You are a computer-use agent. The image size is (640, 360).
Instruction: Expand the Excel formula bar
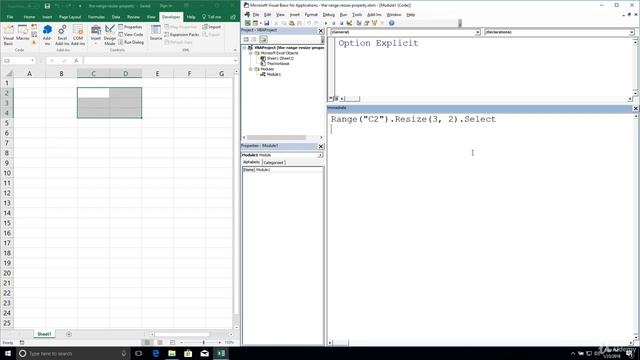point(236,60)
